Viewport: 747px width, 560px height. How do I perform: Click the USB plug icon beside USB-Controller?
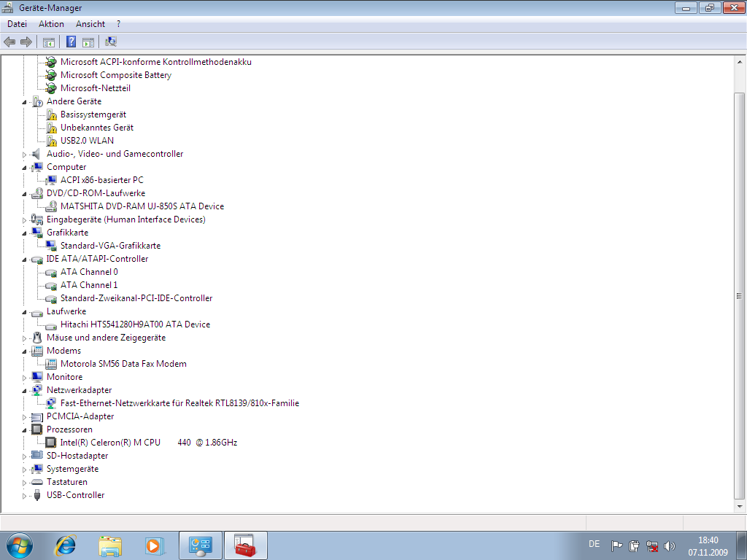tap(37, 495)
